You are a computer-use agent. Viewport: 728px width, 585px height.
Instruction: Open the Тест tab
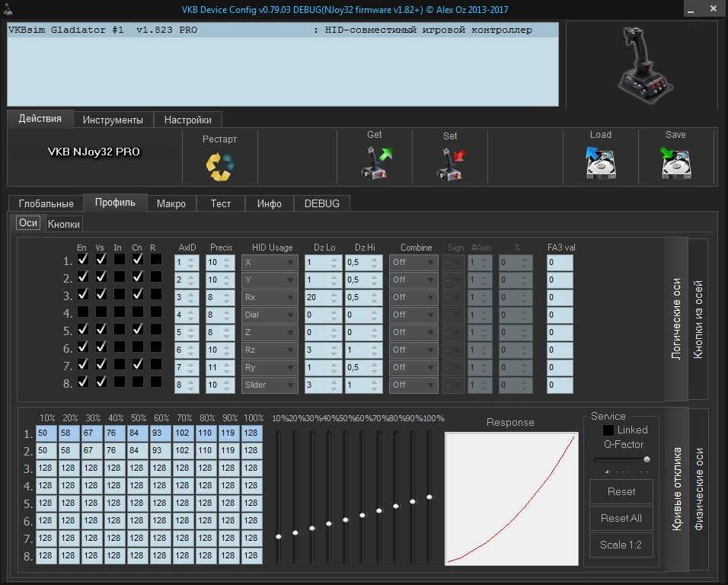click(221, 203)
